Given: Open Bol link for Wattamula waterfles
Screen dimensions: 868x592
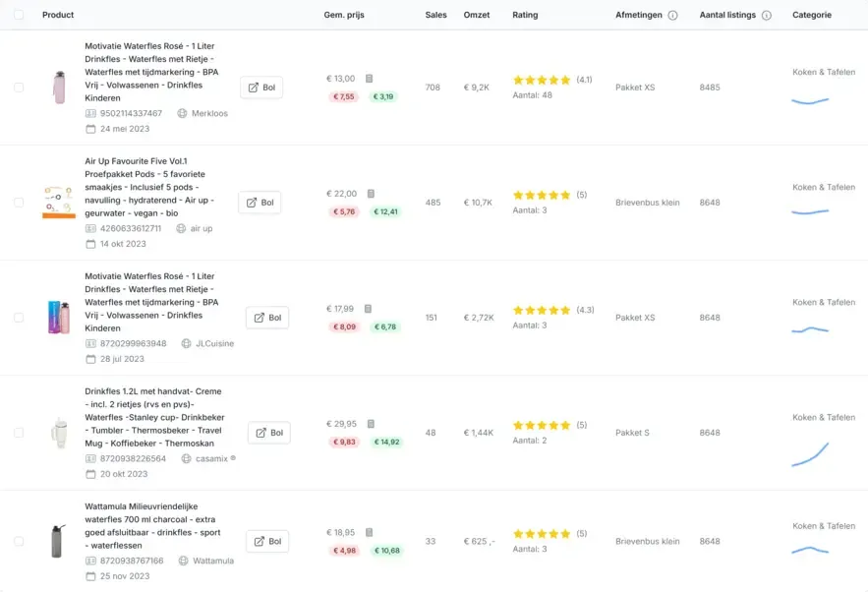Looking at the screenshot, I should click(x=267, y=542).
